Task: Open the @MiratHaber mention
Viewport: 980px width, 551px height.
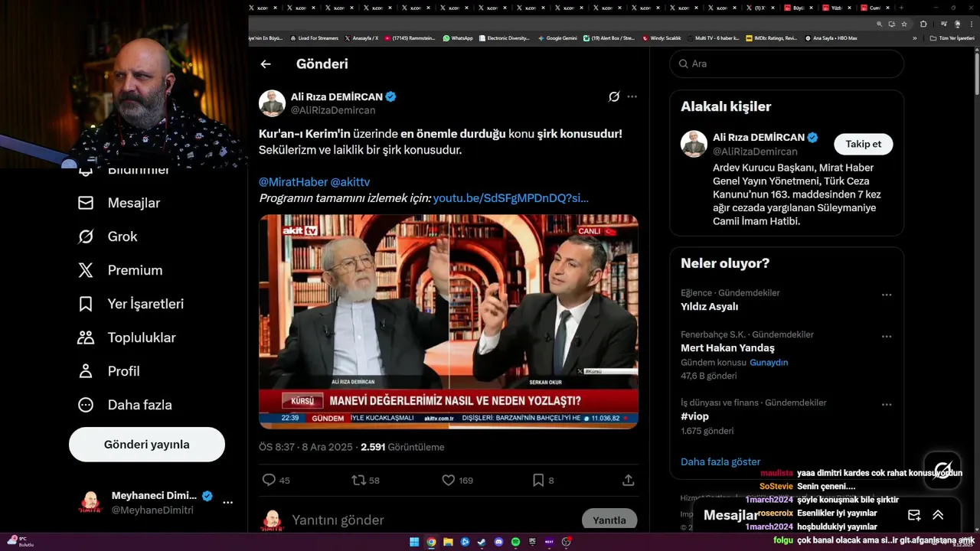Action: pyautogui.click(x=292, y=182)
